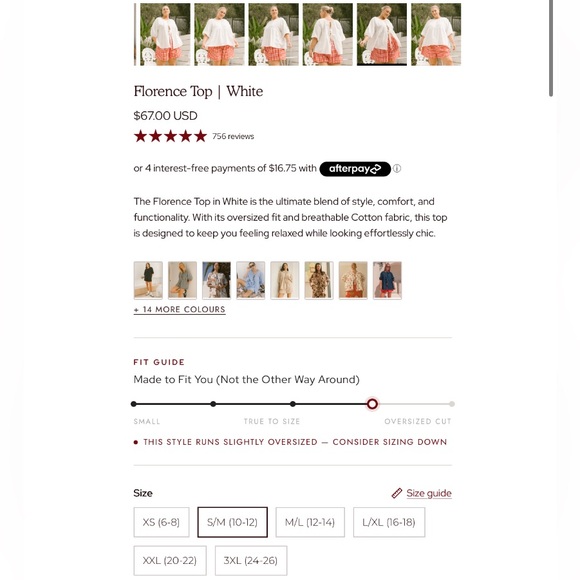Open the first product gallery thumbnail
Screen dimensions: 580x580
click(165, 34)
